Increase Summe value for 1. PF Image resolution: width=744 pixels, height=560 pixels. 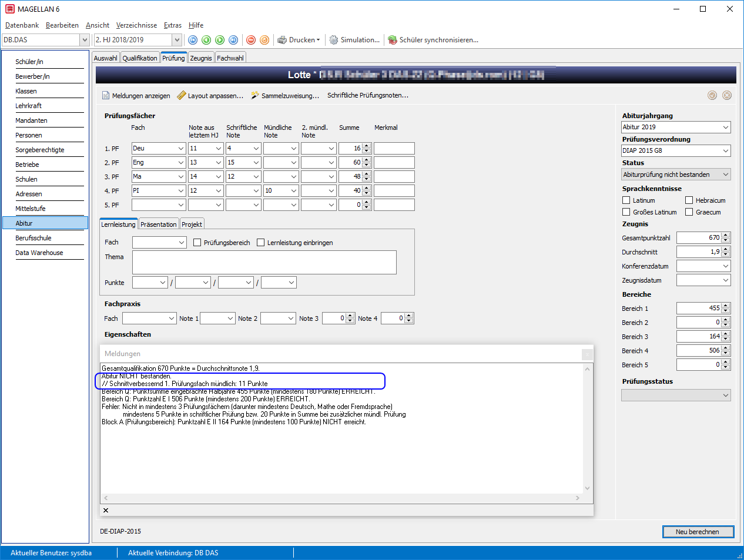367,146
